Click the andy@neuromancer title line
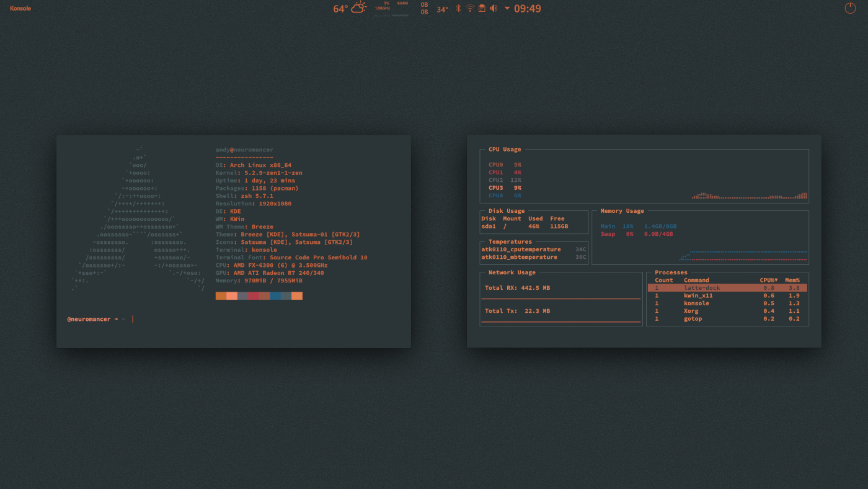 244,150
